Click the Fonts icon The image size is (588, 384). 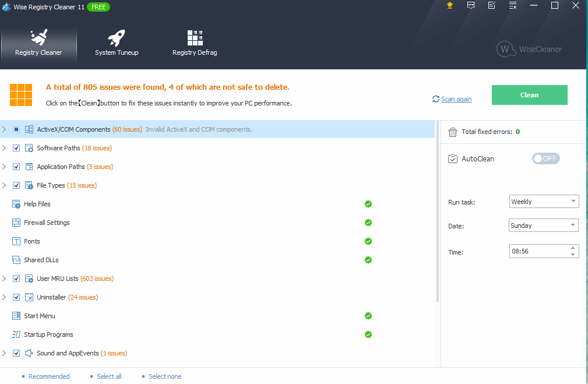coord(16,241)
